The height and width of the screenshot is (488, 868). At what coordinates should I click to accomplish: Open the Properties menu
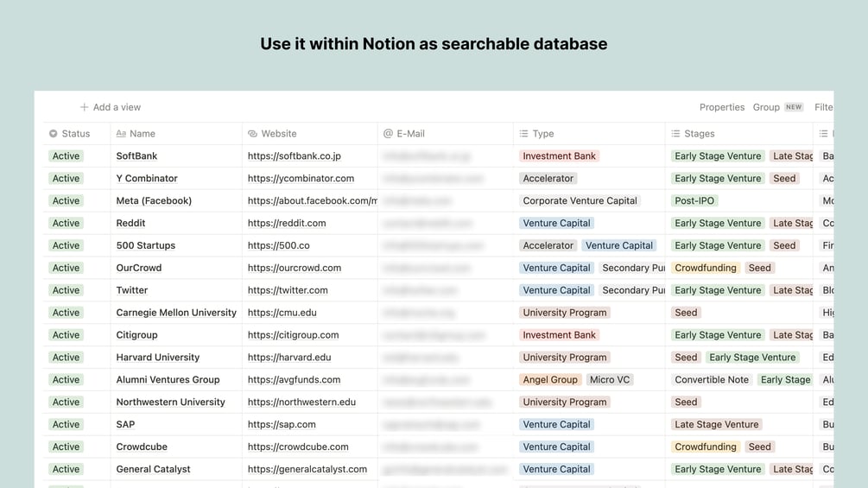pos(721,107)
